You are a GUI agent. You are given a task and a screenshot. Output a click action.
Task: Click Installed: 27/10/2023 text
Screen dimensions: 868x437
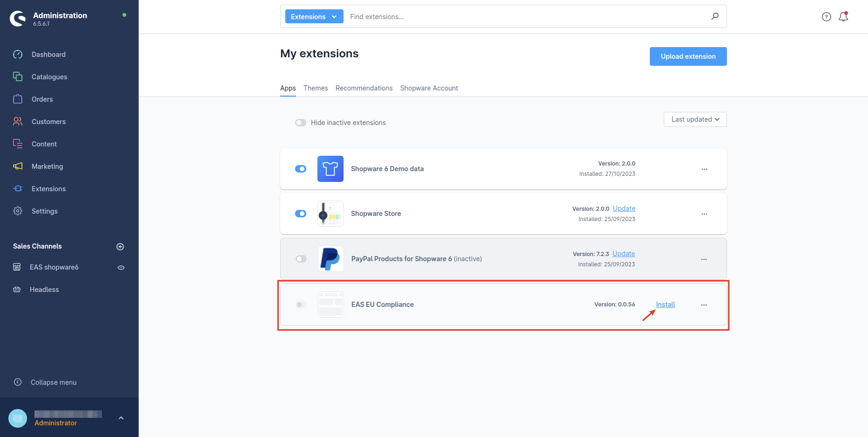pyautogui.click(x=607, y=174)
